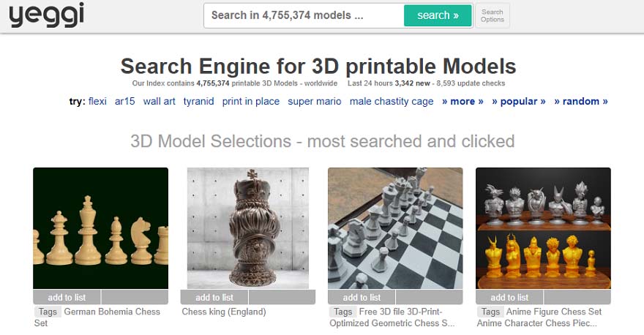Open the popular models page
Viewport: 644px width, 335px height.
tap(518, 102)
